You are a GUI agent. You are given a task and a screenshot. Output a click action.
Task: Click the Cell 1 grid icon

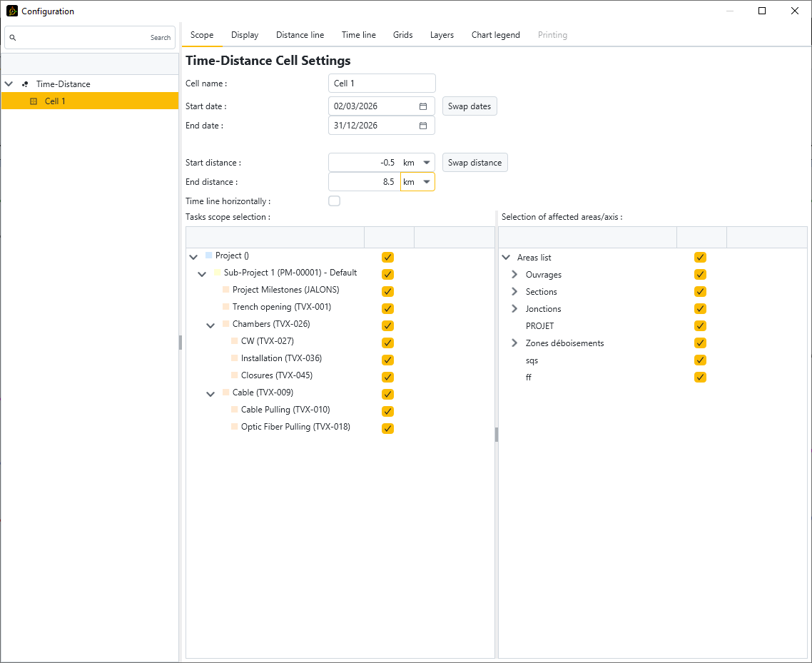[x=34, y=101]
